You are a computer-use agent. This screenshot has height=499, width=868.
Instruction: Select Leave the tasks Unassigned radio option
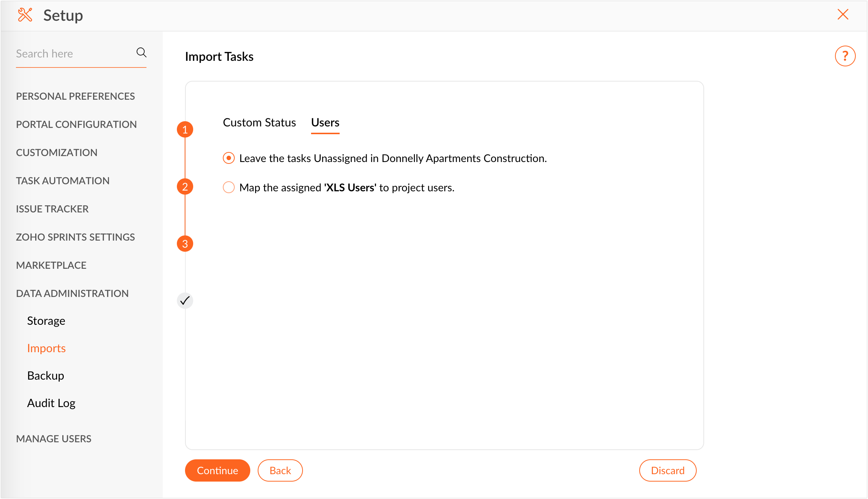tap(229, 158)
